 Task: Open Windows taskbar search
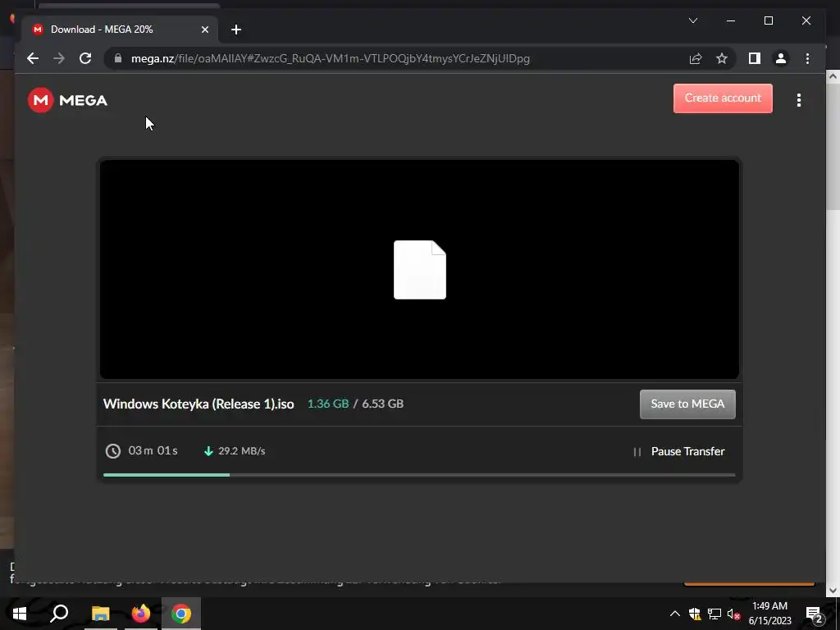tap(59, 614)
